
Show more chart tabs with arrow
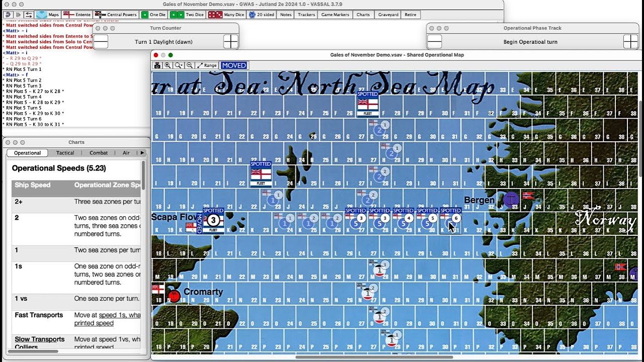(x=142, y=153)
